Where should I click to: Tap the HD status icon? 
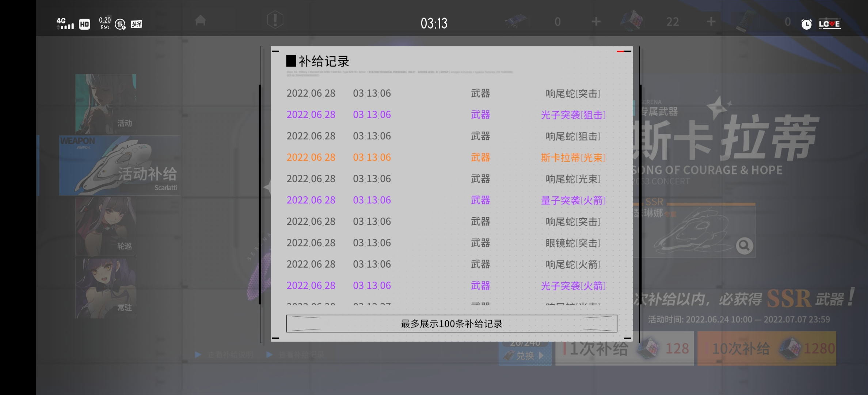[84, 24]
